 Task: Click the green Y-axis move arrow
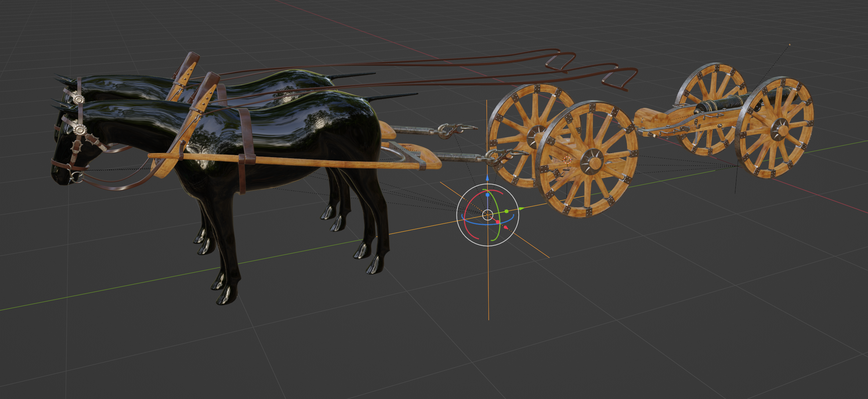coord(521,209)
